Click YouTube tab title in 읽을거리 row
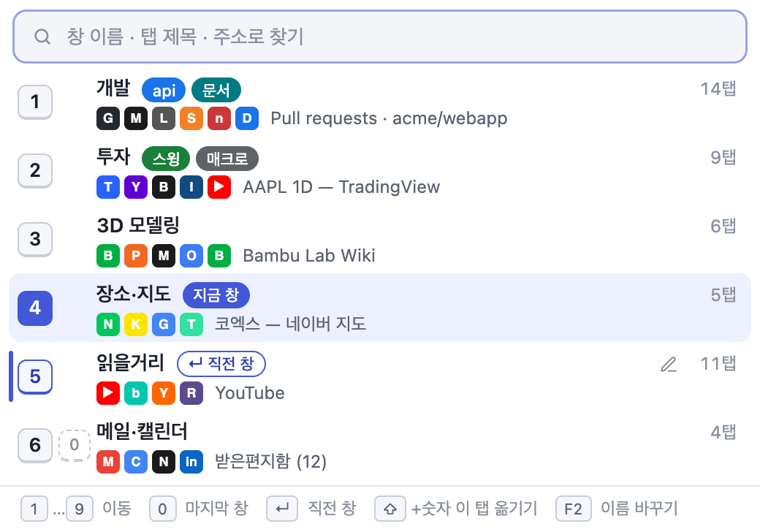The height and width of the screenshot is (532, 760). point(250,393)
